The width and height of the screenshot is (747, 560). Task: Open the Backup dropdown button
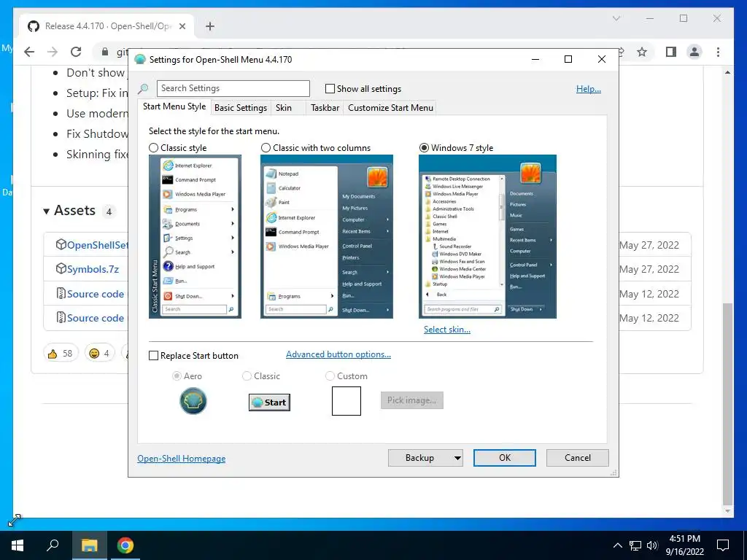click(x=425, y=458)
